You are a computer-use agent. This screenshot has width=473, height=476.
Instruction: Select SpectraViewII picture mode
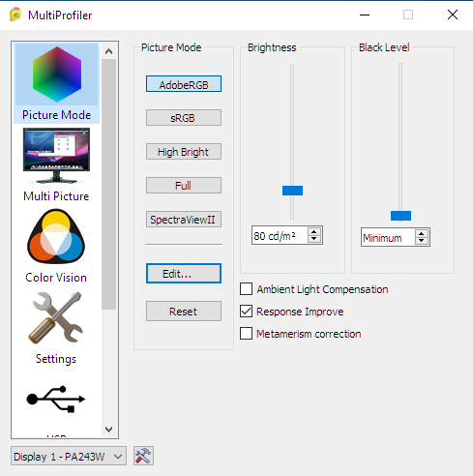pos(184,220)
